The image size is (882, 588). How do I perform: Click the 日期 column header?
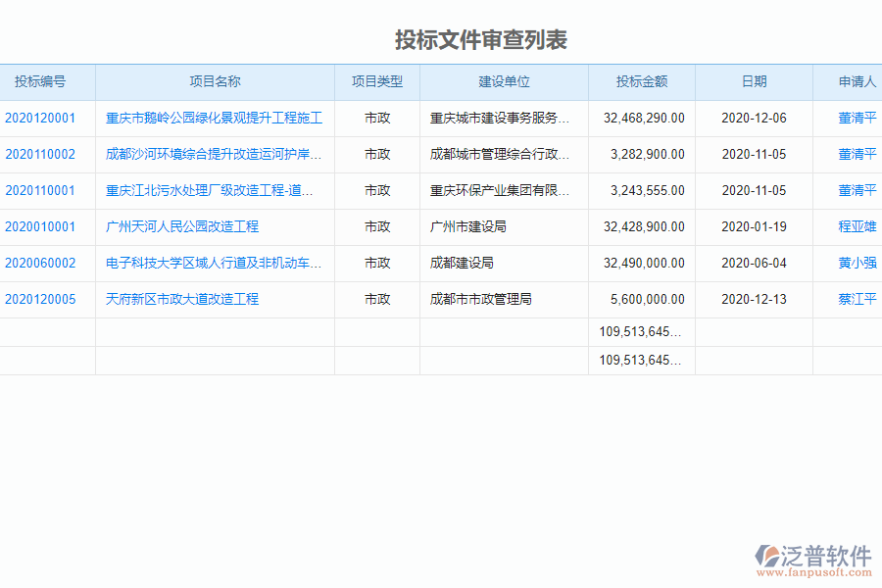754,82
